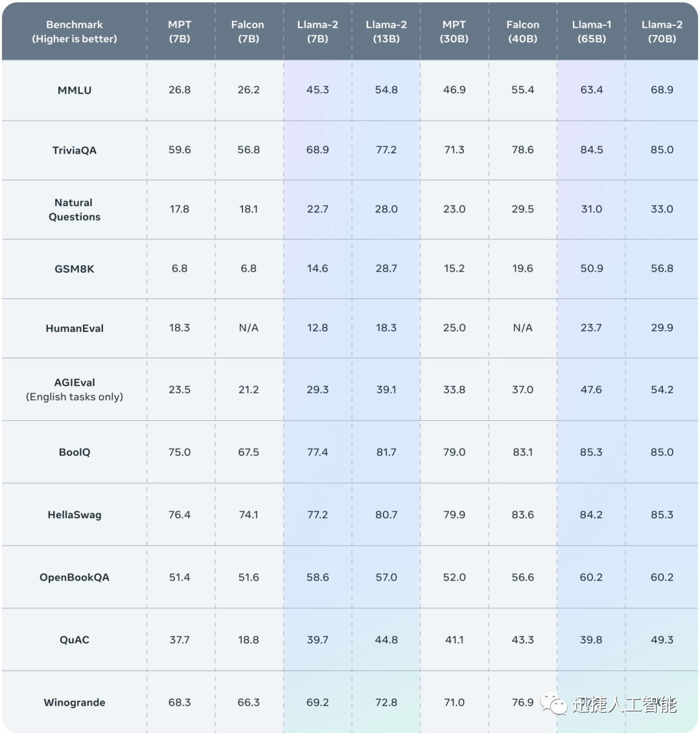The width and height of the screenshot is (700, 736).
Task: Click the Llama-1 (65B) column header
Action: 591,32
